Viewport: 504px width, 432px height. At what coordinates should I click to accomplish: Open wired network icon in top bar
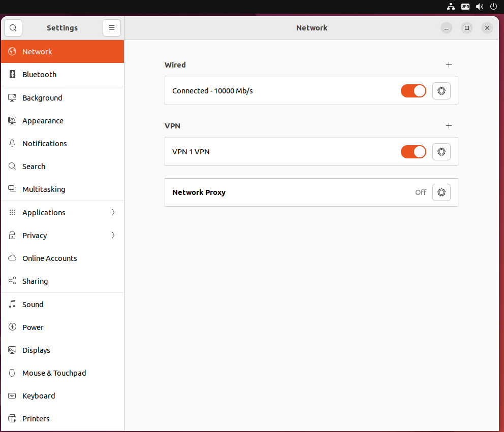[x=451, y=7]
